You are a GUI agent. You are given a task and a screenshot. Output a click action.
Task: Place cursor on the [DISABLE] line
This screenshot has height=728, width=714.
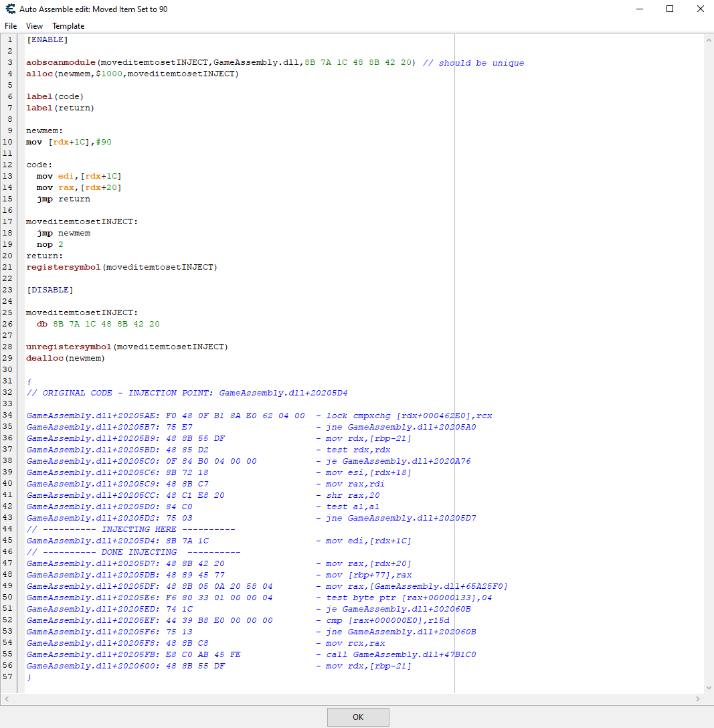[x=50, y=290]
